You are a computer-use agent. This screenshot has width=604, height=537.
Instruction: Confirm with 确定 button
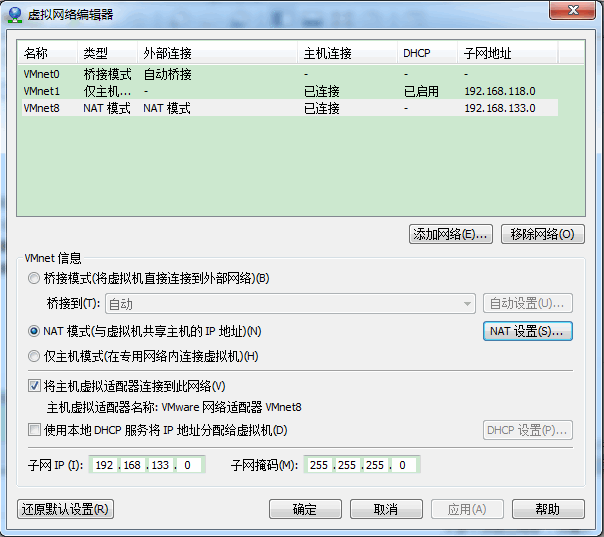pos(305,509)
